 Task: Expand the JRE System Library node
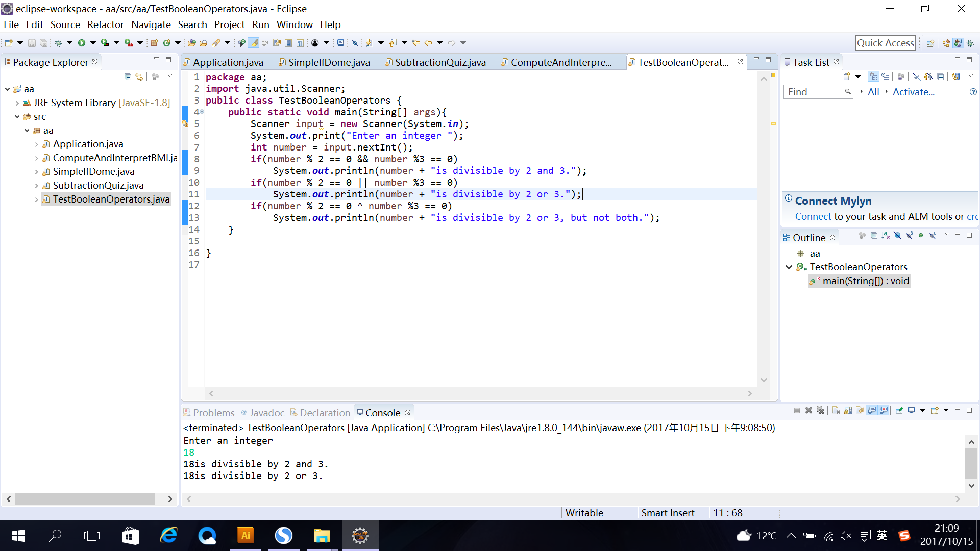(x=17, y=103)
